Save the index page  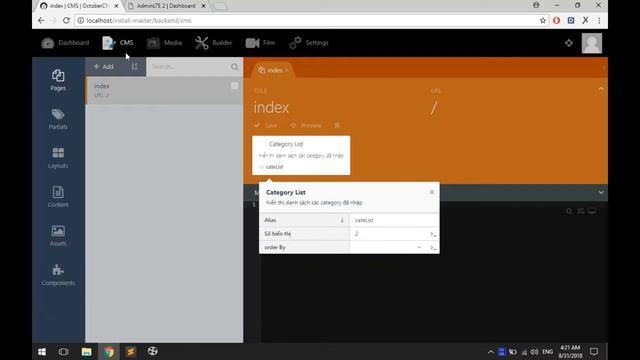(x=265, y=125)
